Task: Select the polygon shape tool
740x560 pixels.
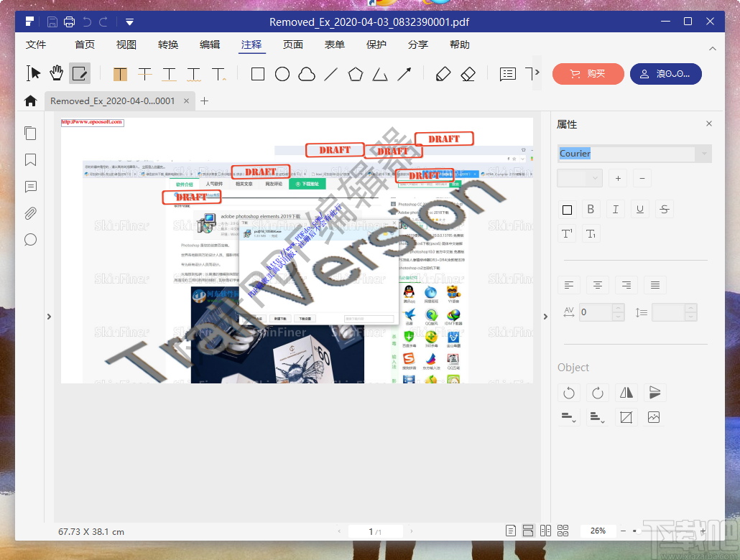Action: (356, 74)
